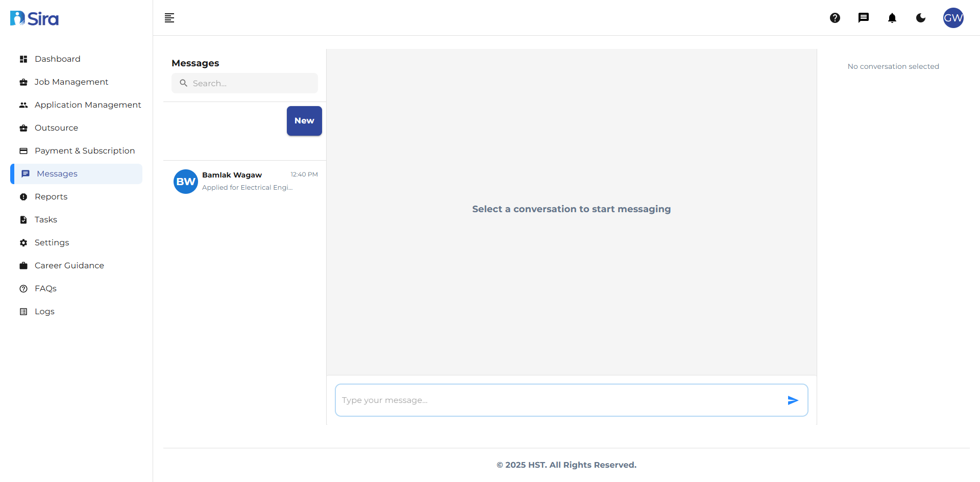Open the chat icon near notifications
The height and width of the screenshot is (482, 980).
pos(864,18)
